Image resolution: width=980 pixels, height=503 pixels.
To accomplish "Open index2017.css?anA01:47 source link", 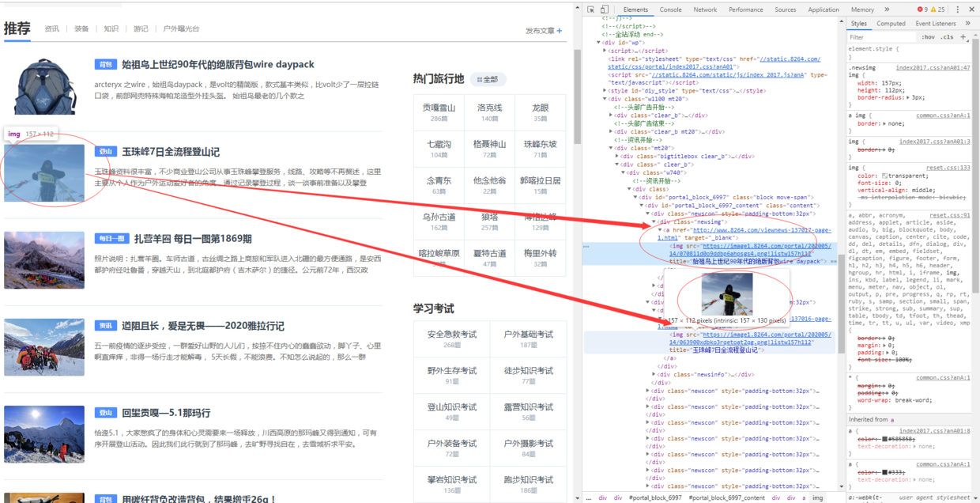I will tap(933, 68).
